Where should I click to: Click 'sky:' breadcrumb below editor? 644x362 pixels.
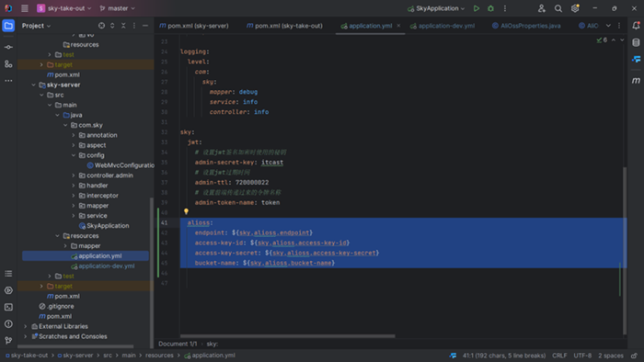(212, 344)
